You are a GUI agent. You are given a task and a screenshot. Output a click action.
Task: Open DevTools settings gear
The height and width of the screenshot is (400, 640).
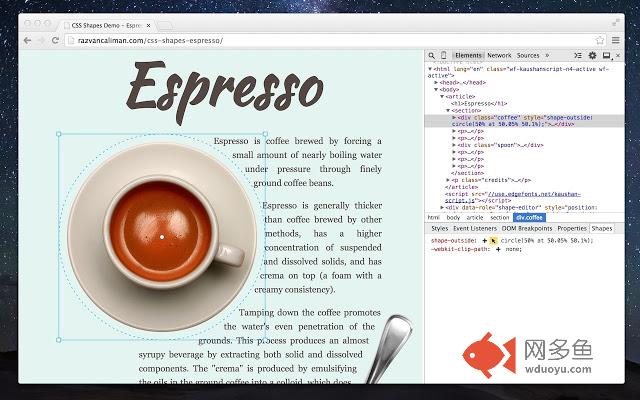point(592,55)
